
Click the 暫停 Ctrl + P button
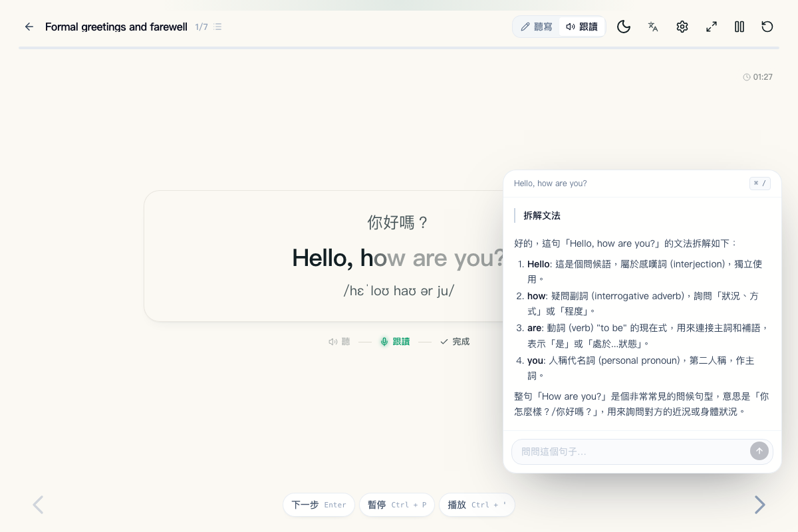click(x=397, y=505)
